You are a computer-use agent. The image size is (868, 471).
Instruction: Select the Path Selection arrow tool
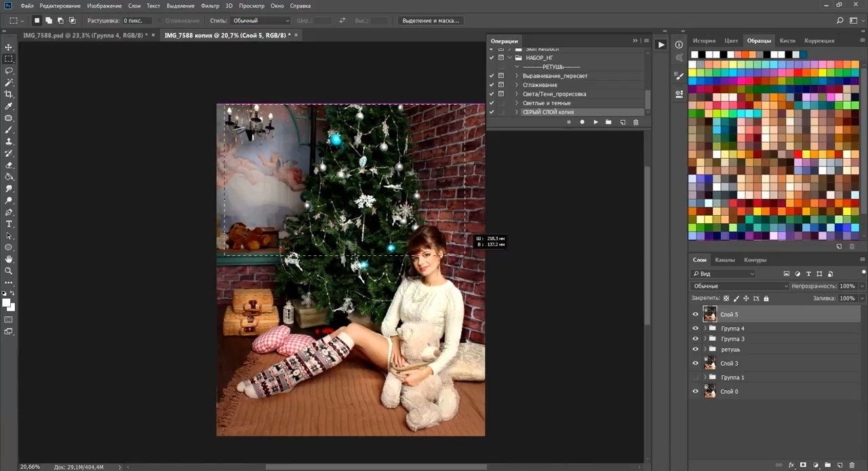click(x=9, y=235)
